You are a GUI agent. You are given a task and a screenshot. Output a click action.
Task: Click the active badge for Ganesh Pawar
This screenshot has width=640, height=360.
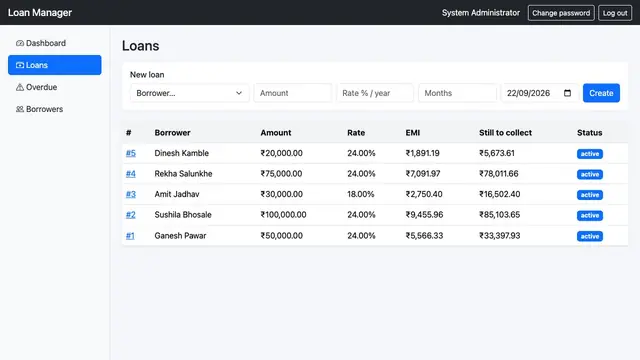coord(590,236)
